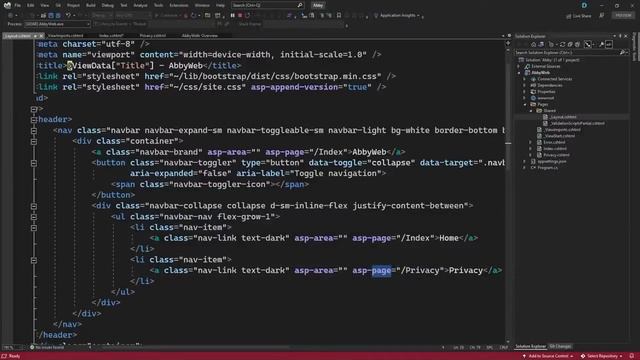Open the Help menu
640x360 pixels.
click(x=220, y=5)
